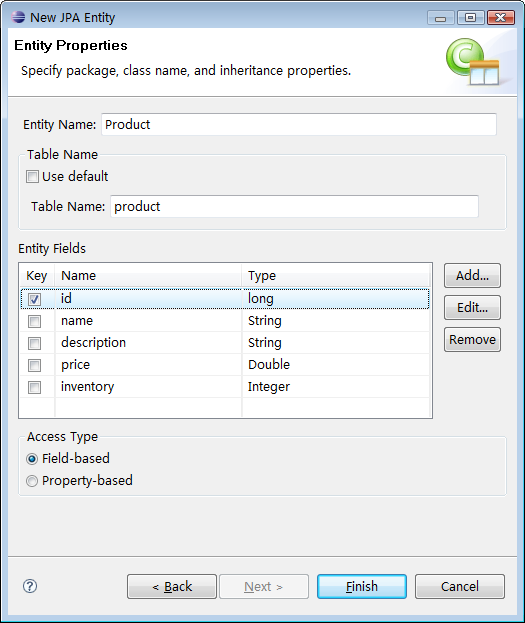Image resolution: width=525 pixels, height=623 pixels.
Task: Click the Integer type cell
Action: point(269,387)
